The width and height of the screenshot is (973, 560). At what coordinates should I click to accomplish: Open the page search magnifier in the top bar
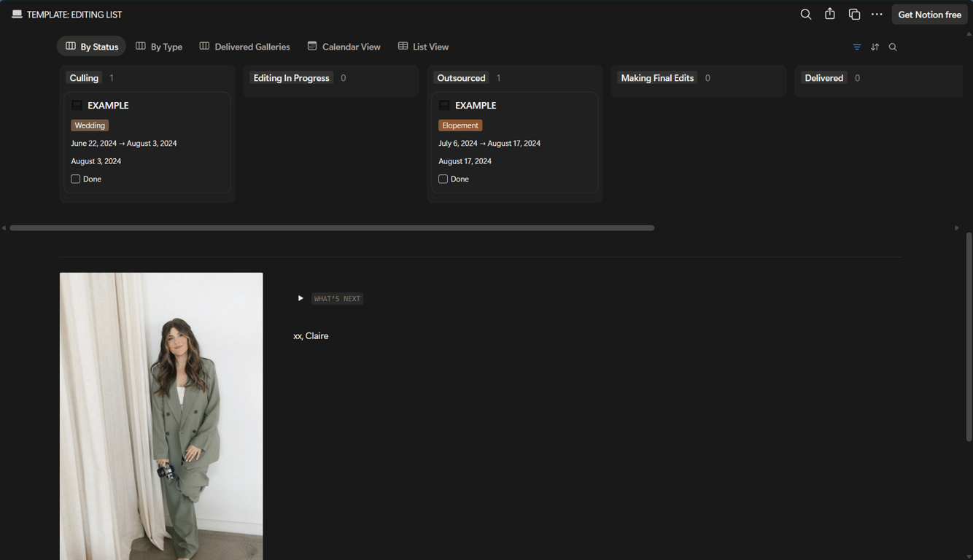[806, 15]
